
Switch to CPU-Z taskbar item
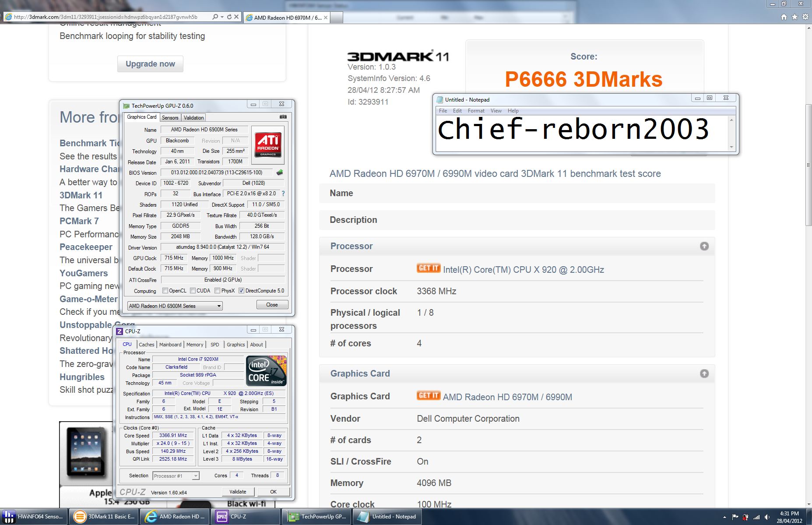pos(246,517)
